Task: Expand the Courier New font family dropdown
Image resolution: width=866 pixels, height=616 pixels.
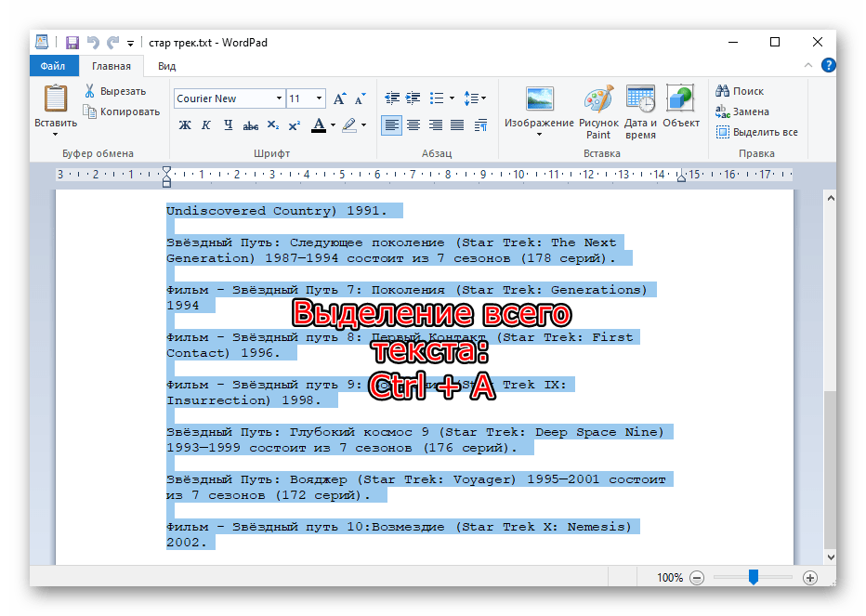Action: pos(279,98)
